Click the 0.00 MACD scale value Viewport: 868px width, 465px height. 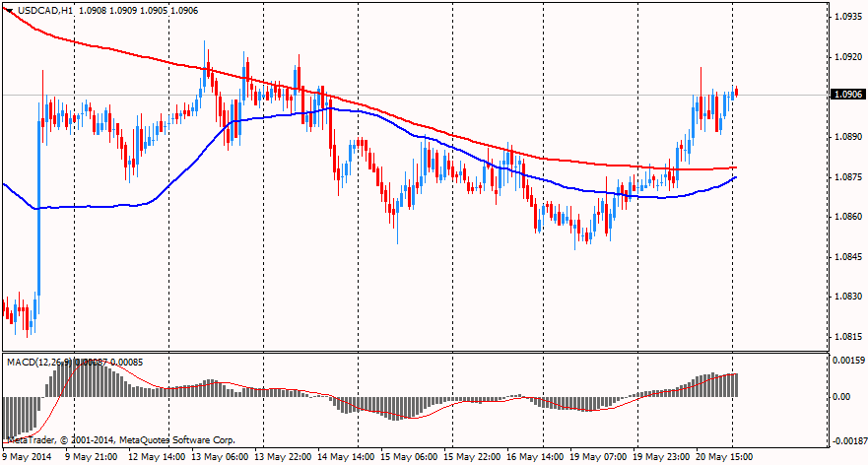pyautogui.click(x=842, y=397)
